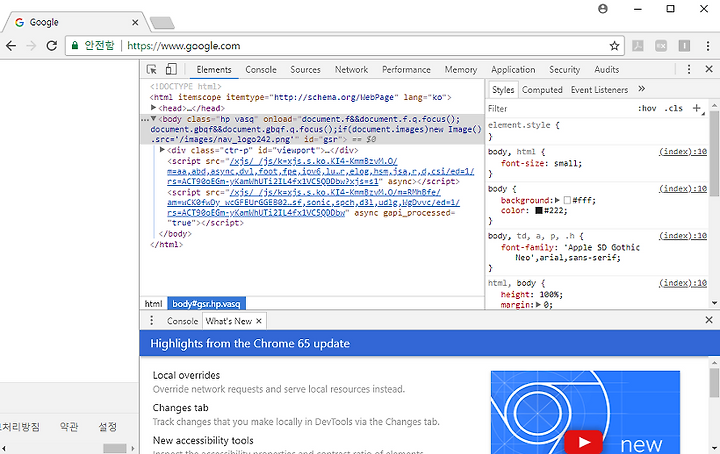720x454 pixels.
Task: Open the drawer menu (three dots) beside Console
Action: [152, 320]
